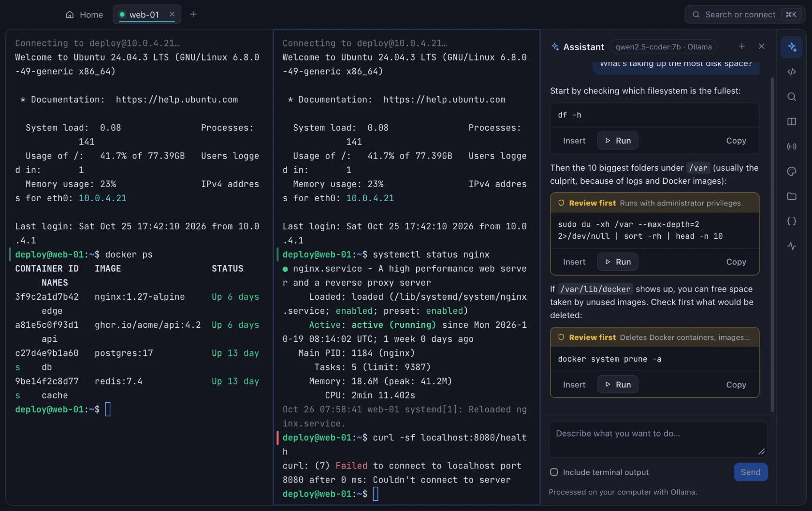
Task: Click the assistant panel scrollbar
Action: (x=772, y=244)
